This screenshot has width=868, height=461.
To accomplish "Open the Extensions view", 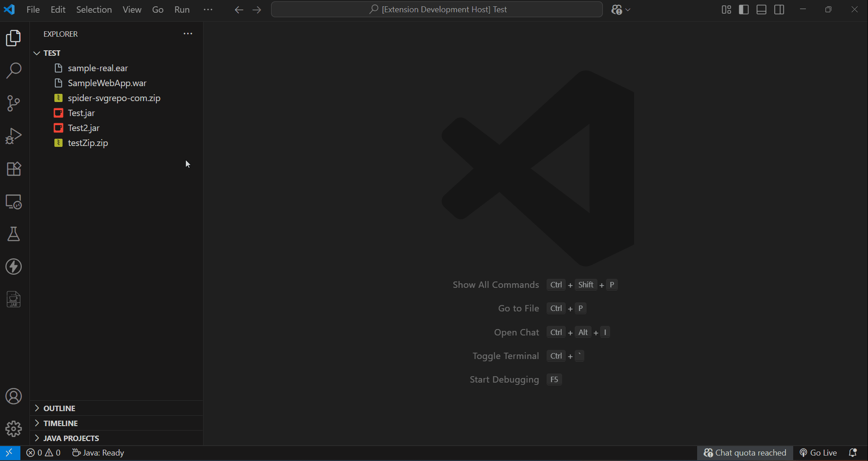I will 14,169.
